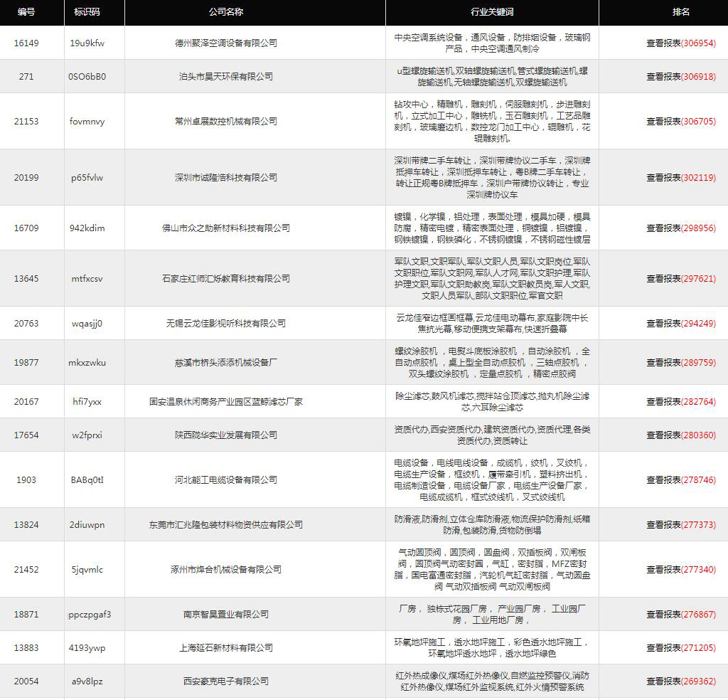Select company 西安豪克电子有限公司
Image resolution: width=728 pixels, height=700 pixels.
tap(226, 681)
